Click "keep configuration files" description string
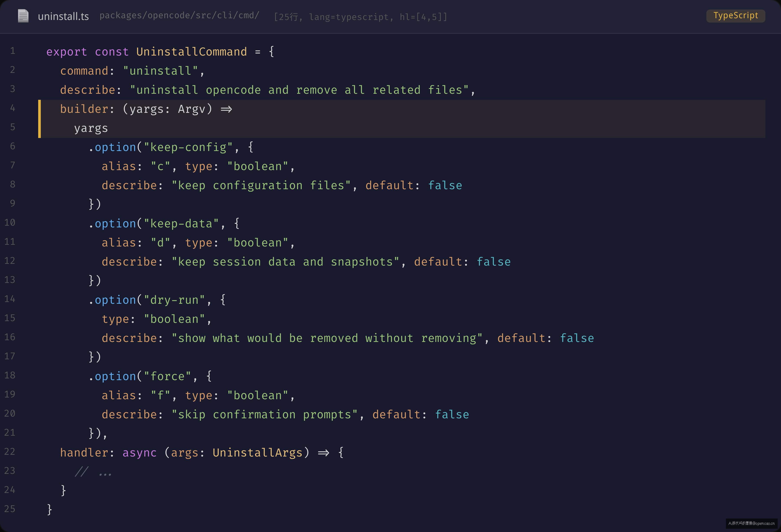Image resolution: width=781 pixels, height=532 pixels. [x=261, y=186]
